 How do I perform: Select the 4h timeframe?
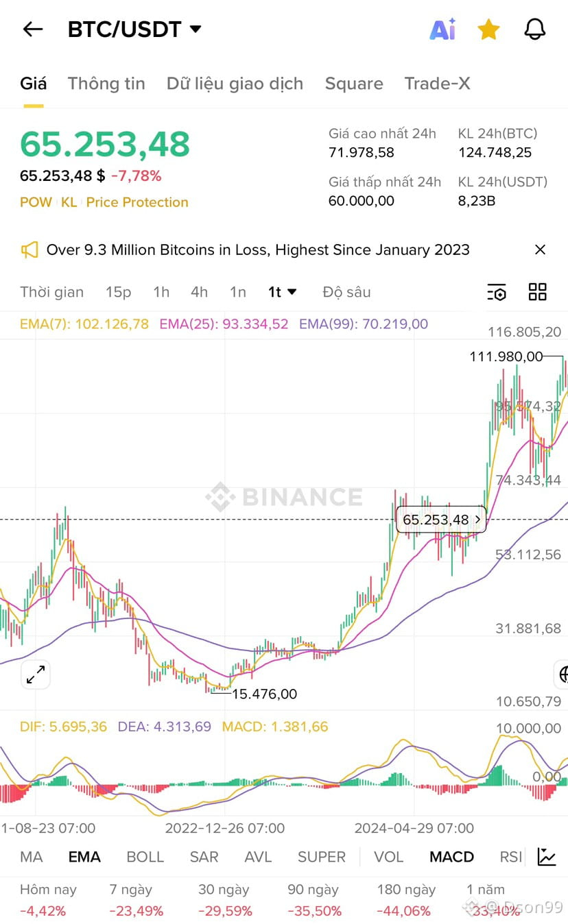(x=199, y=292)
